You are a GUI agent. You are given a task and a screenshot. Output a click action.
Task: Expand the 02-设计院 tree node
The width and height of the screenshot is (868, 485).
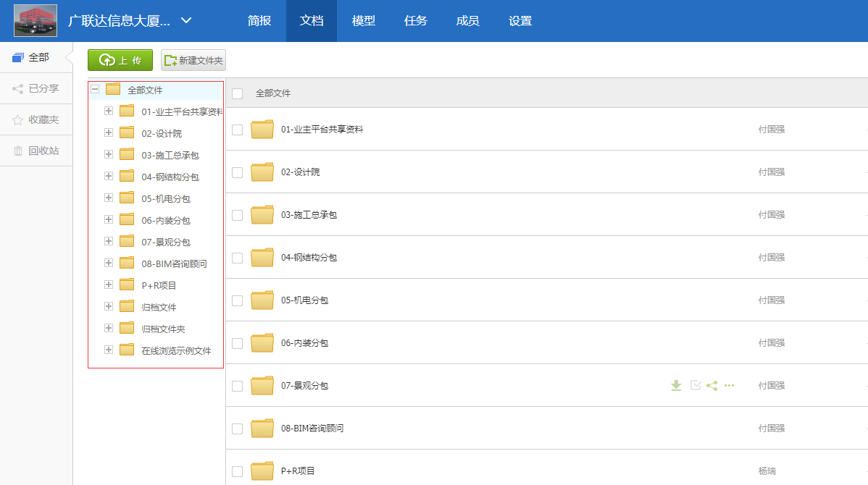click(109, 132)
